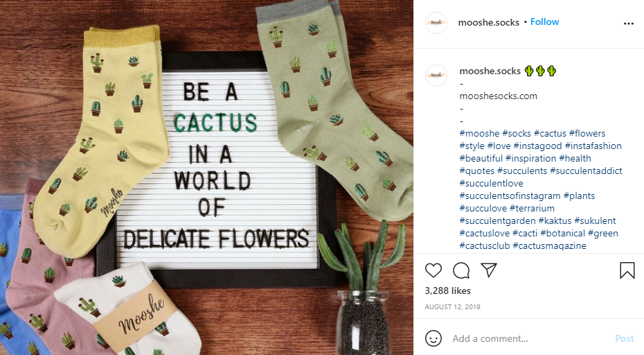Focus the Add a comment field
Image resolution: width=644 pixels, height=355 pixels.
tap(526, 338)
